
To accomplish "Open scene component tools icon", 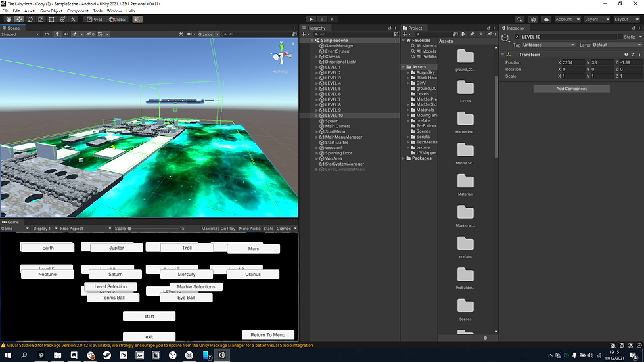I will click(181, 34).
